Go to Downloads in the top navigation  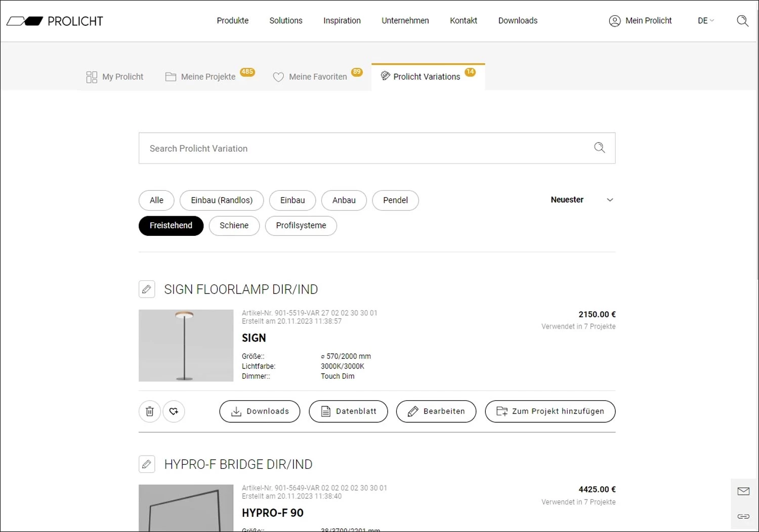(518, 21)
